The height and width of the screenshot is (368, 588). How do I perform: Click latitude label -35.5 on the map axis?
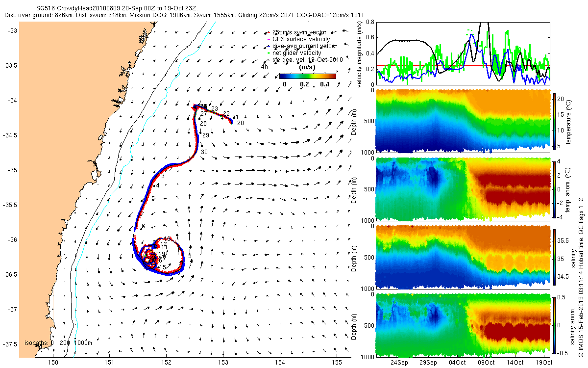(x=10, y=205)
